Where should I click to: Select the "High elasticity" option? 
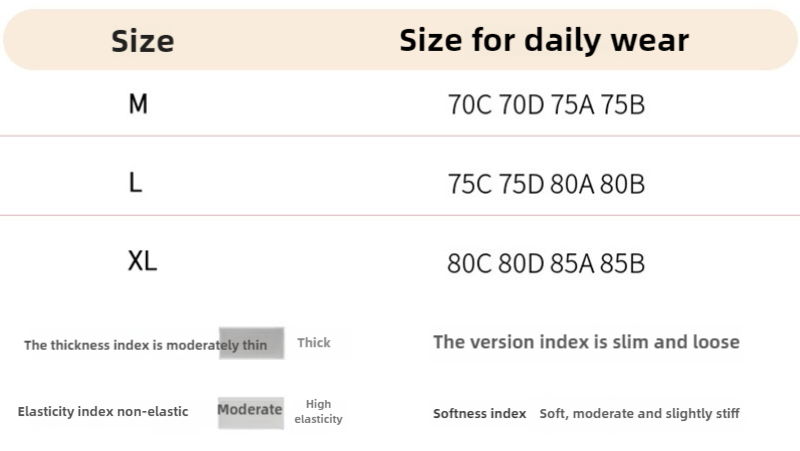coord(318,412)
